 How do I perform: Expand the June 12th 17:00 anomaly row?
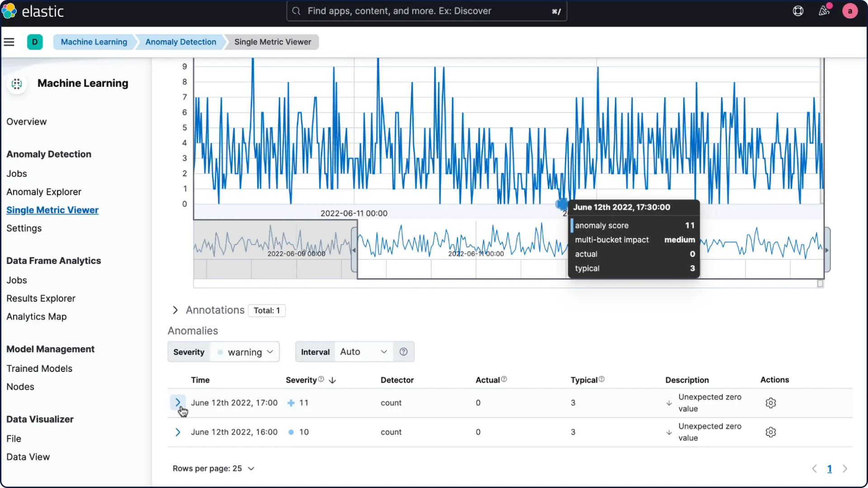coord(178,402)
